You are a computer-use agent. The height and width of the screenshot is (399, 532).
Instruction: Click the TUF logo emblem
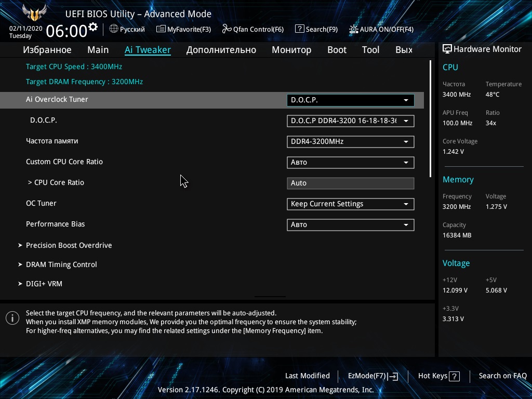click(34, 12)
